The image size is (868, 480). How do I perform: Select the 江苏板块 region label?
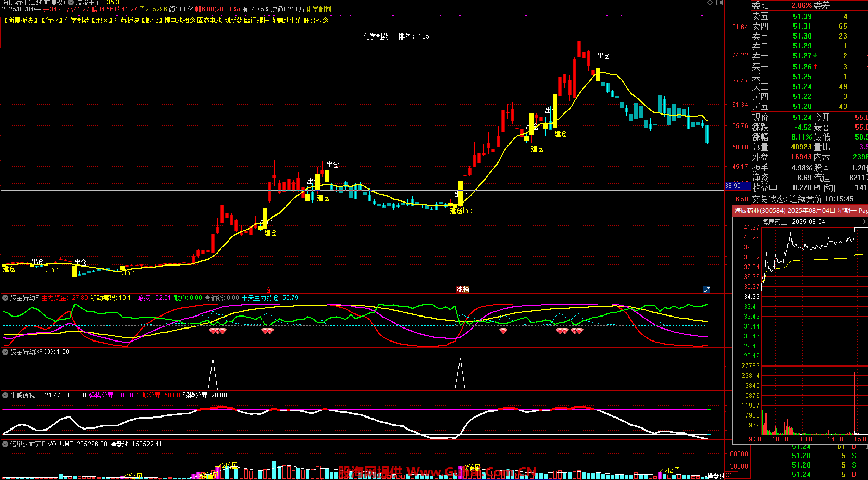(127, 20)
